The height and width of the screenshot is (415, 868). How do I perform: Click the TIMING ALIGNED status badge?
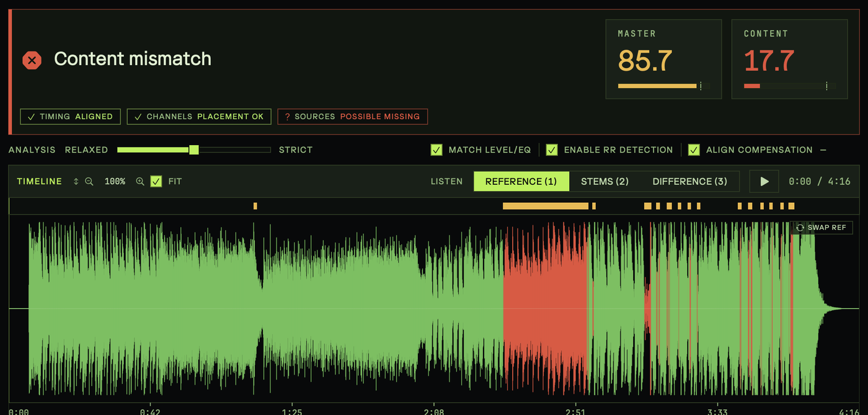coord(71,117)
